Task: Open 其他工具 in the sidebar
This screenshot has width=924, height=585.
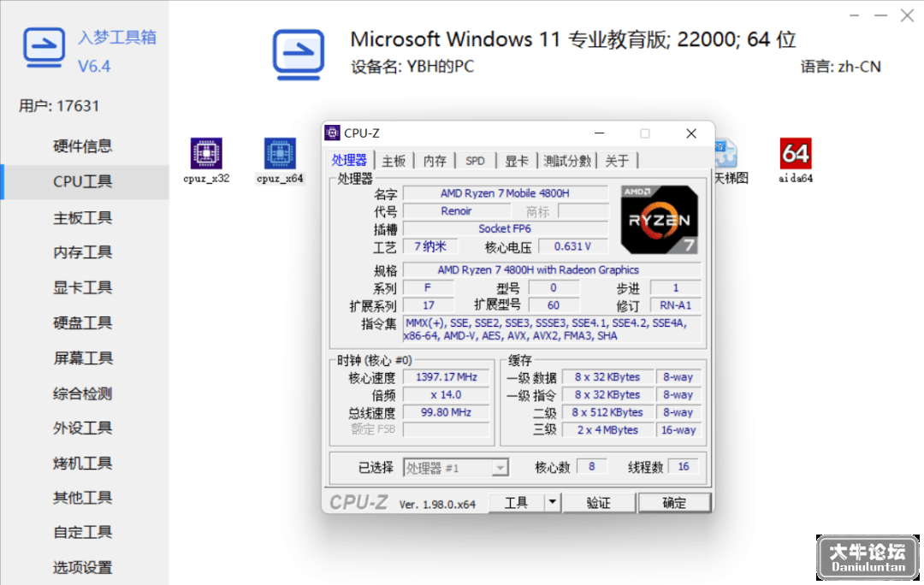Action: (x=82, y=498)
